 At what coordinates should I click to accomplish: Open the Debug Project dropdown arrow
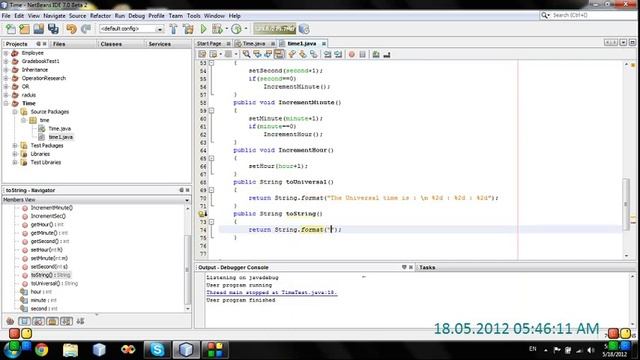pyautogui.click(x=227, y=29)
